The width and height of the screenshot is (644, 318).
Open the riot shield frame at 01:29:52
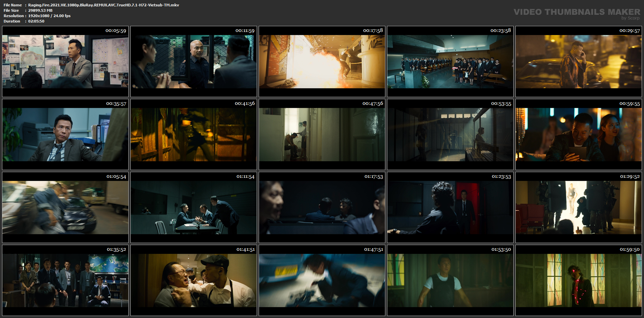(578, 207)
